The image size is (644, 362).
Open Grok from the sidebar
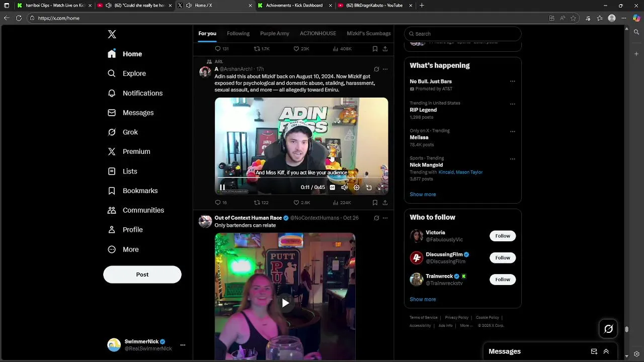pos(123,132)
